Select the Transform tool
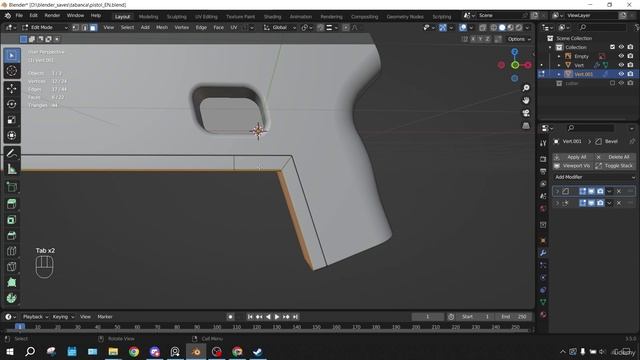 12,135
